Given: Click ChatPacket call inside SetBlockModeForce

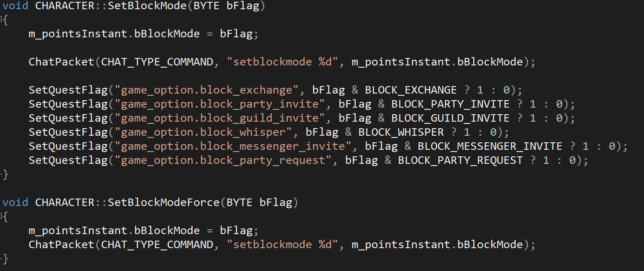Looking at the screenshot, I should pyautogui.click(x=61, y=245).
